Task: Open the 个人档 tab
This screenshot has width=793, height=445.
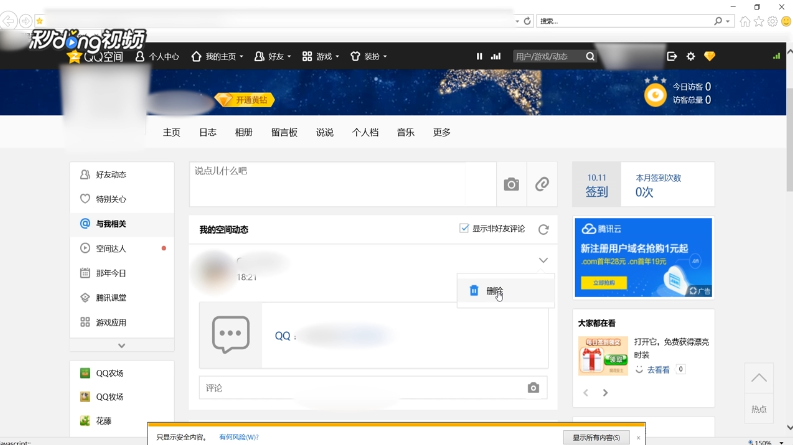Action: pos(365,132)
